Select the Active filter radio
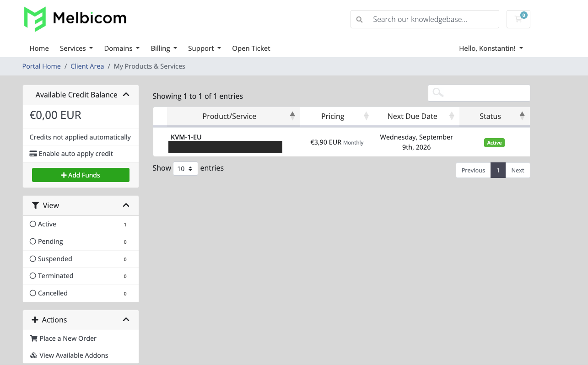The height and width of the screenshot is (365, 588). pyautogui.click(x=33, y=224)
